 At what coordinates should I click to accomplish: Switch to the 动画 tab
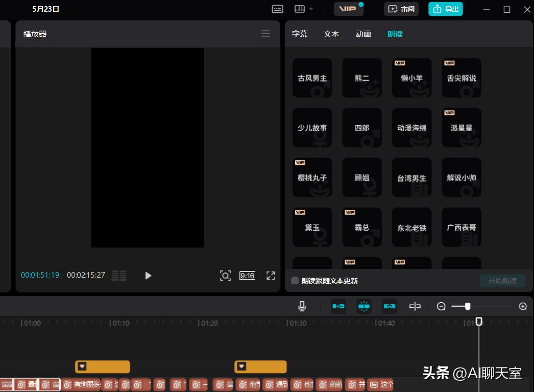pos(363,34)
